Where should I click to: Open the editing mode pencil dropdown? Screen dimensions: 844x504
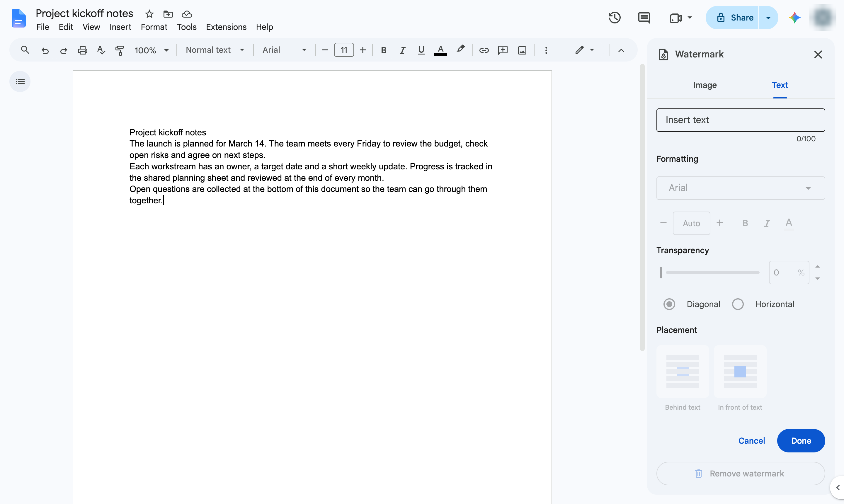tap(585, 50)
